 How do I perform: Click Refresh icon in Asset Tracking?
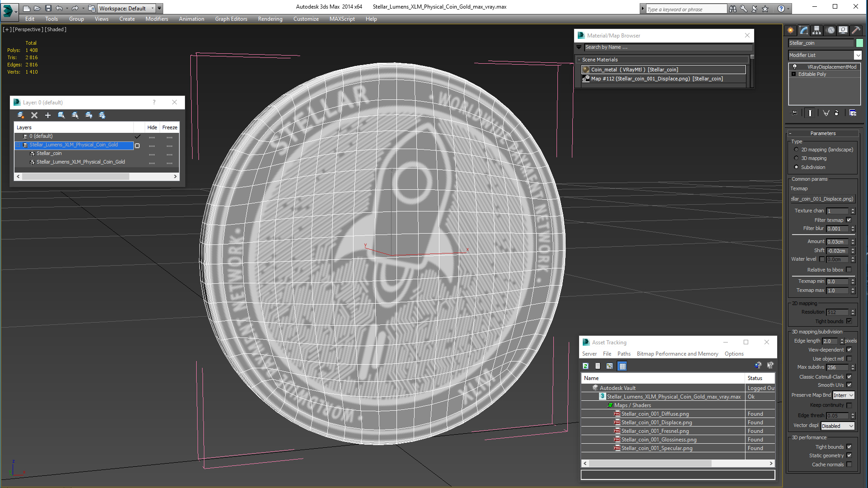point(585,366)
